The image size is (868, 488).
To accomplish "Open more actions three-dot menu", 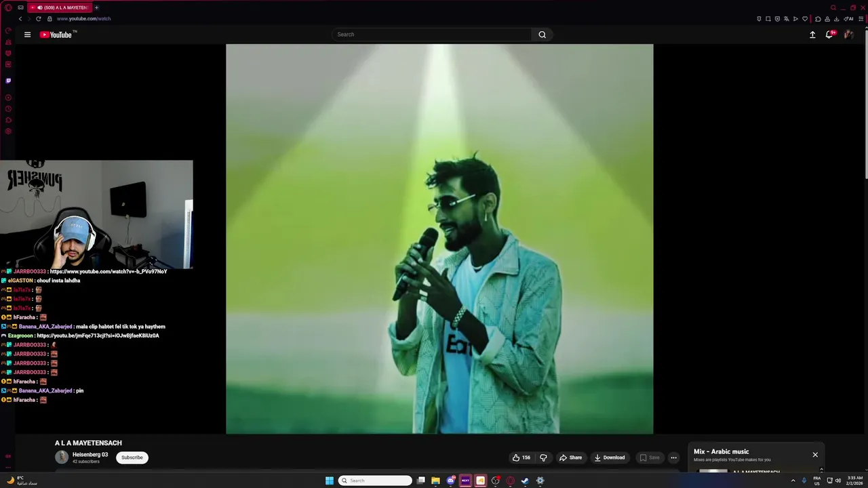I will (673, 457).
